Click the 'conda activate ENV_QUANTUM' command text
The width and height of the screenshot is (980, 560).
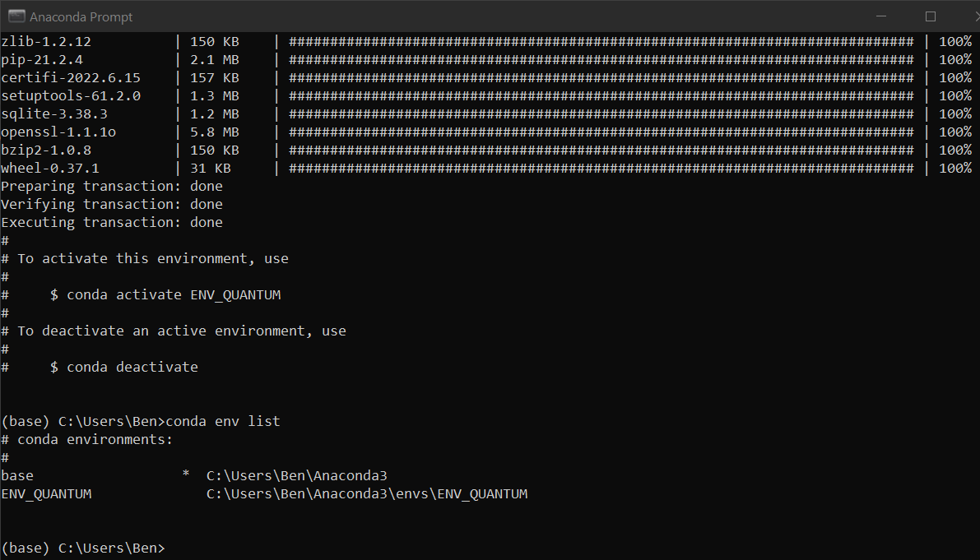point(173,294)
